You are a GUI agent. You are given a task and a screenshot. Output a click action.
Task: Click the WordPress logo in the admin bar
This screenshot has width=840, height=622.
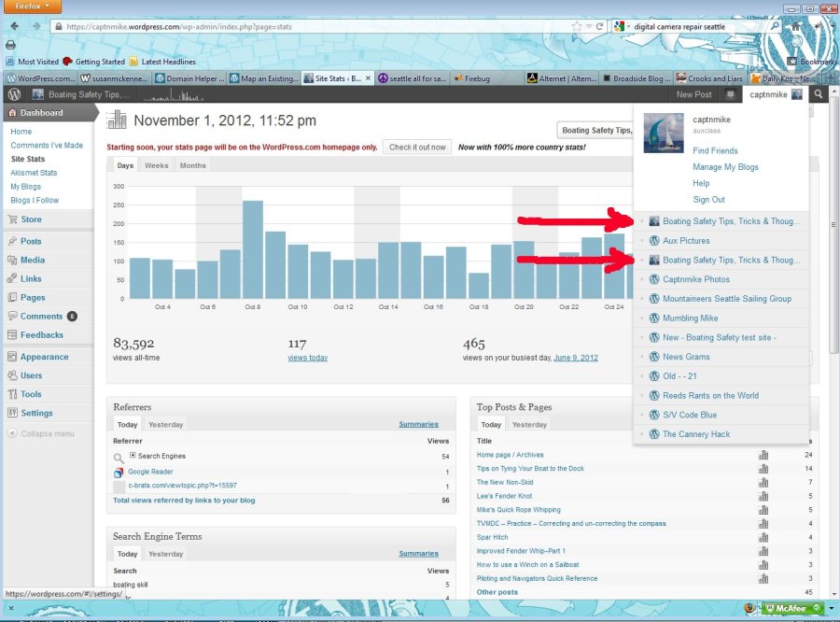[x=15, y=94]
